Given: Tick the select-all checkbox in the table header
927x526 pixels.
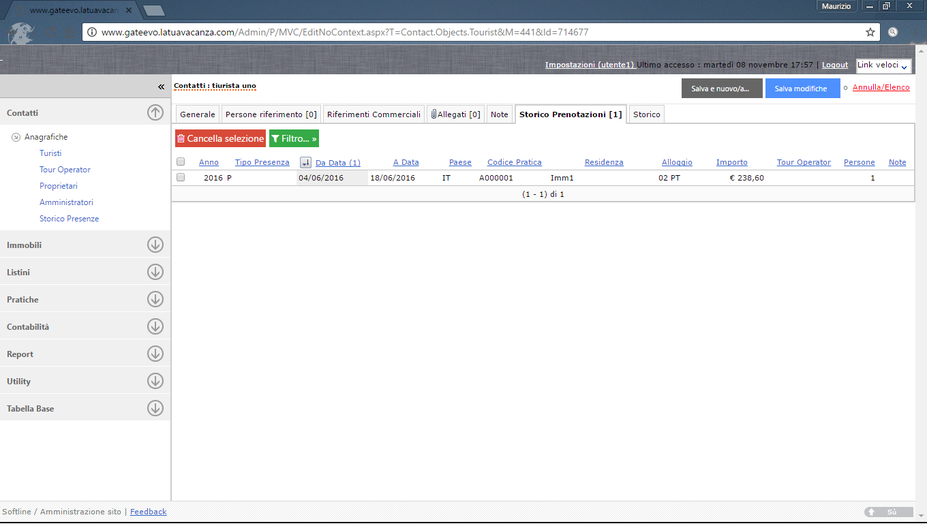Looking at the screenshot, I should (x=181, y=162).
